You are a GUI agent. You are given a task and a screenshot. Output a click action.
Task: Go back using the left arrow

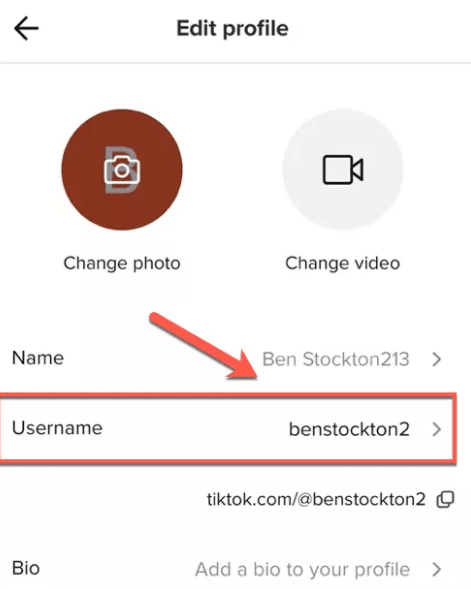26,28
